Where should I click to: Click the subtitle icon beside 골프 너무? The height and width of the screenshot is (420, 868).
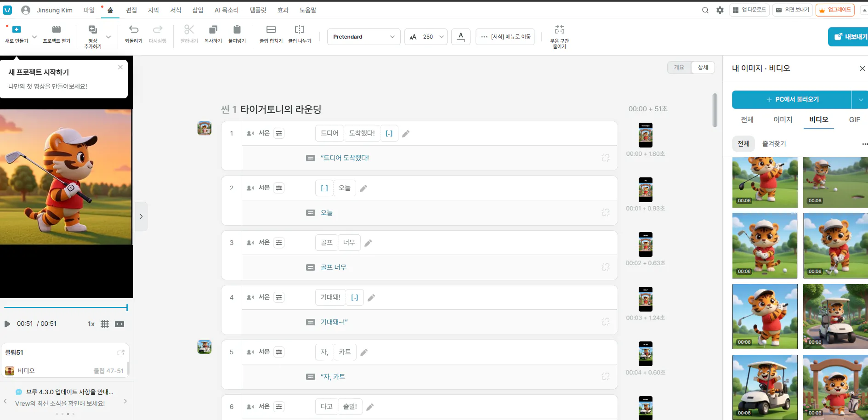(311, 267)
